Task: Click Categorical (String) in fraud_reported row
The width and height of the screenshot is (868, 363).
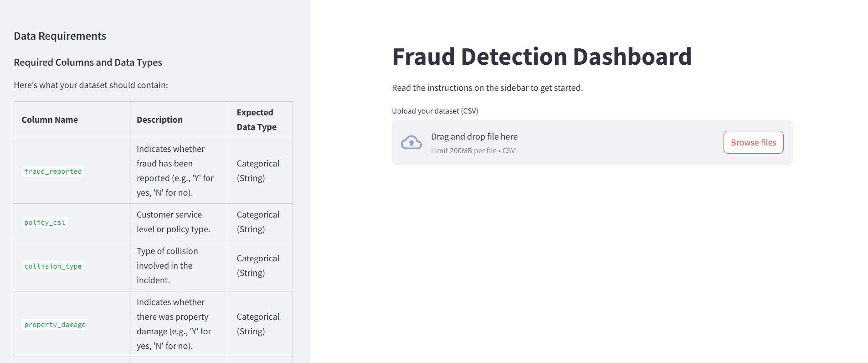Action: [x=258, y=171]
